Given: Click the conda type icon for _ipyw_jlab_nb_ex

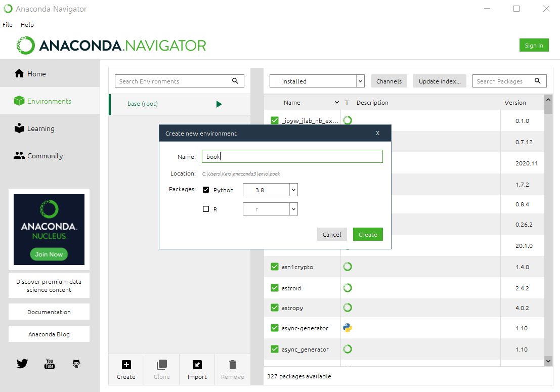Looking at the screenshot, I should click(x=348, y=120).
